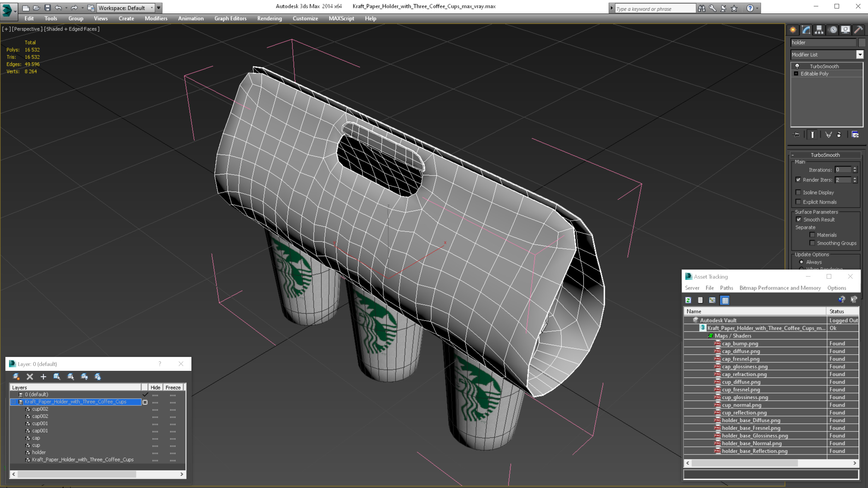
Task: Click Hide column header in Layer dialog
Action: tap(155, 387)
